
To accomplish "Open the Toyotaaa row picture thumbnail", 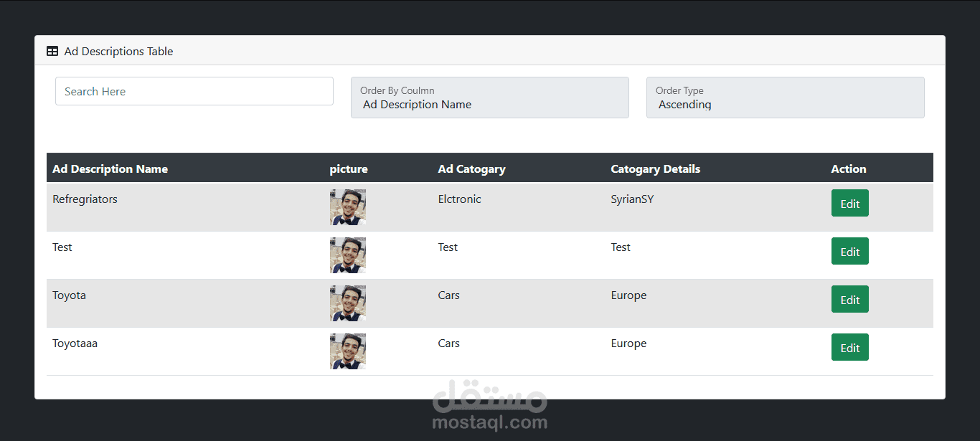I will [x=348, y=351].
